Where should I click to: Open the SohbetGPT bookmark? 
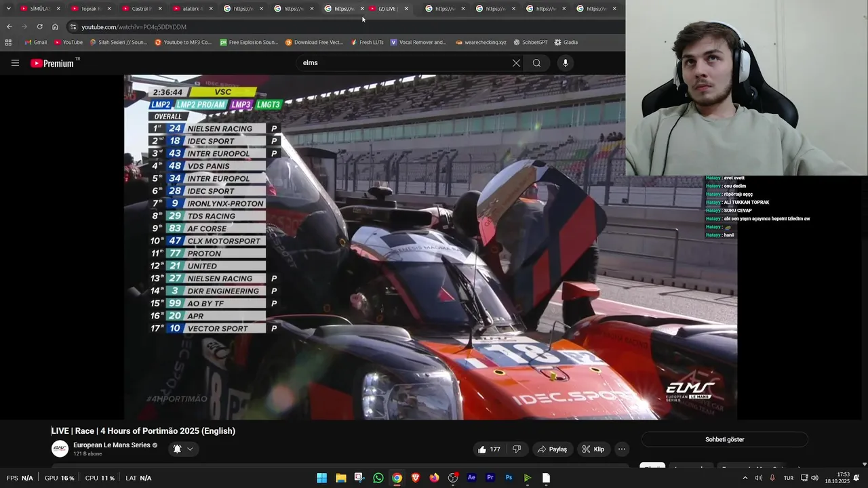(530, 42)
